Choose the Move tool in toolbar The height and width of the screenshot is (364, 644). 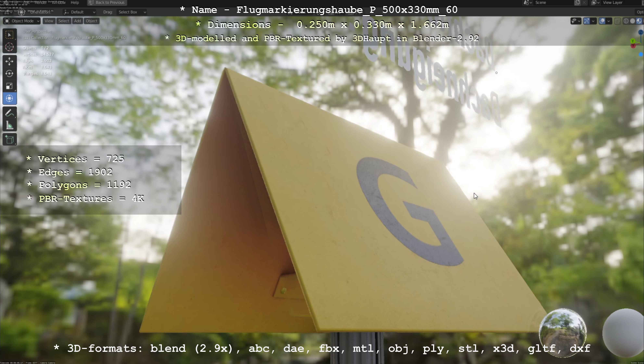tap(9, 61)
